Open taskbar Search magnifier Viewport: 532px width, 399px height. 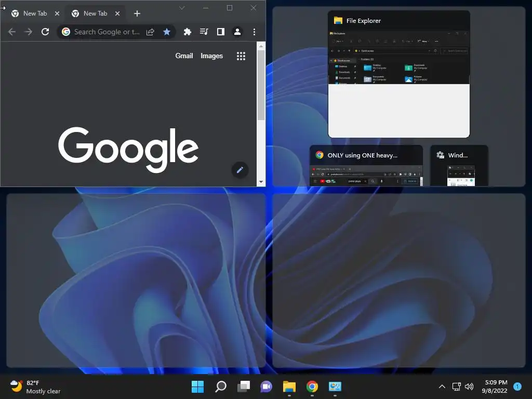tap(220, 387)
